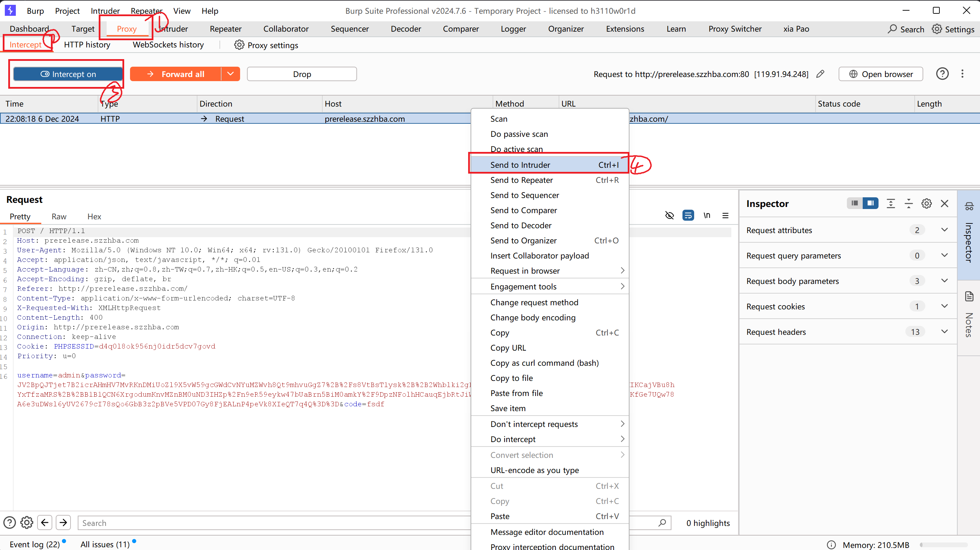Click the back arrow in editor footer
The image size is (980, 550).
click(45, 522)
